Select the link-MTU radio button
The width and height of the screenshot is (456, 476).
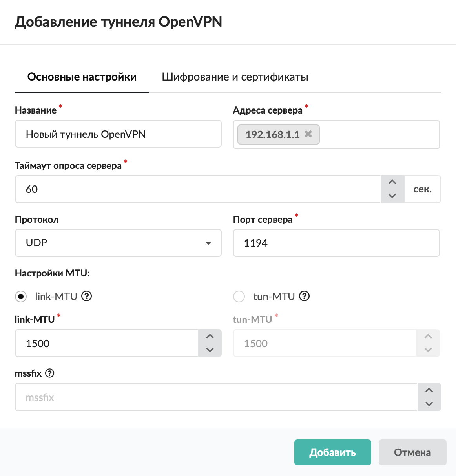click(x=21, y=296)
